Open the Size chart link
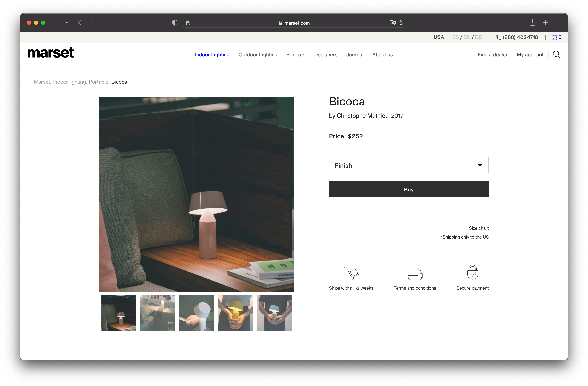Viewport: 588px width, 386px height. click(478, 228)
